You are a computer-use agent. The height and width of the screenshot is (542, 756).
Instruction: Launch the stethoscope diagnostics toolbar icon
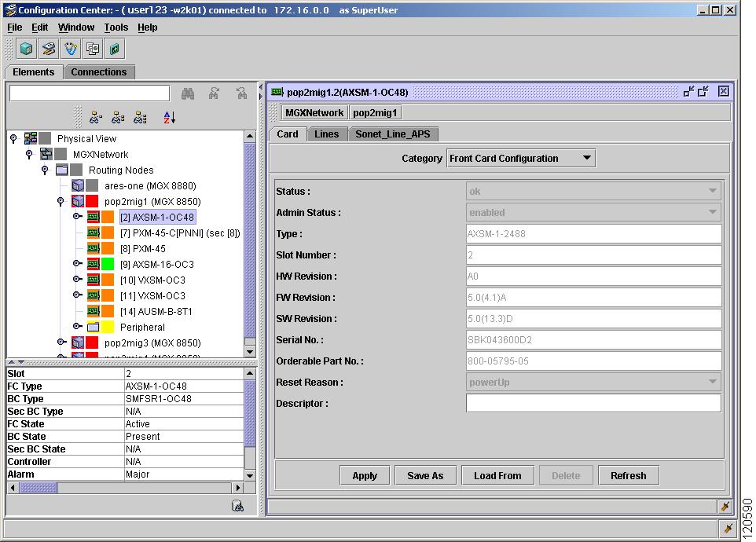[71, 49]
